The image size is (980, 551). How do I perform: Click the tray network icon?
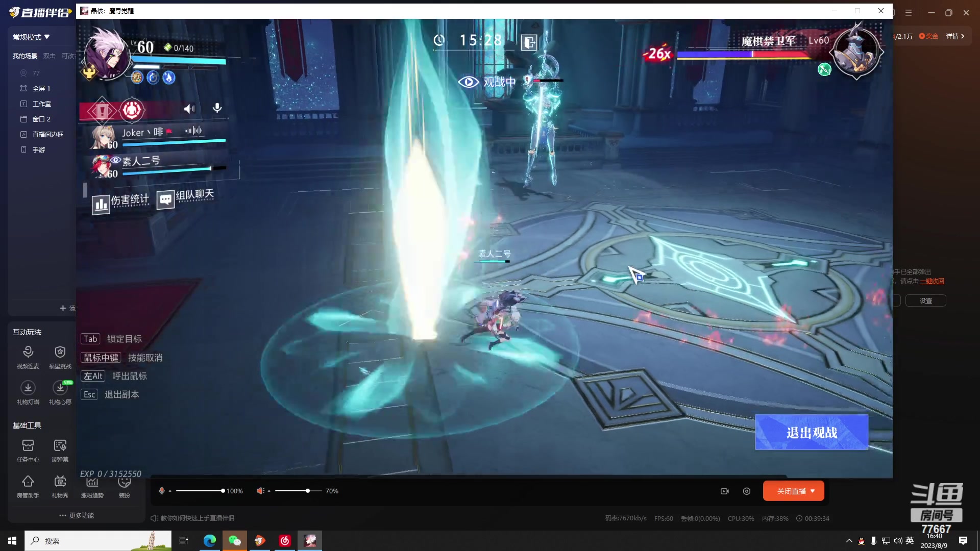(886, 541)
